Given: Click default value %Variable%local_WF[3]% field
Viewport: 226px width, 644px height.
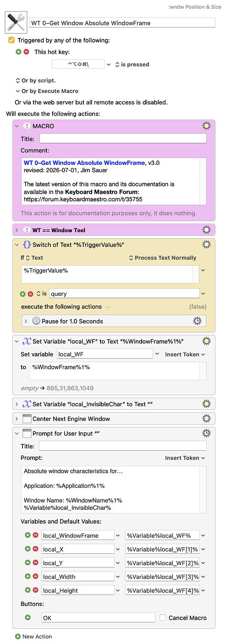Looking at the screenshot, I should pos(162,576).
